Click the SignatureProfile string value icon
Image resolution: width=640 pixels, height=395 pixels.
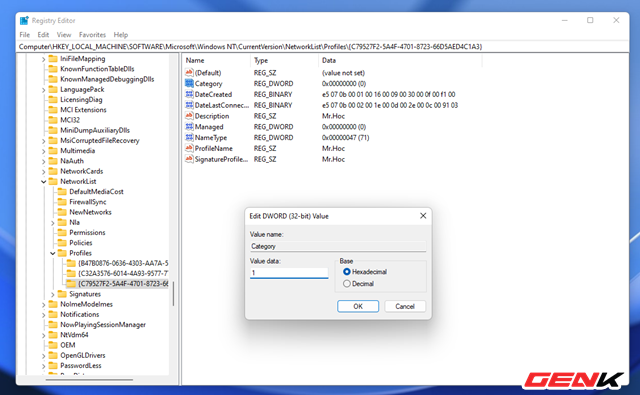189,159
